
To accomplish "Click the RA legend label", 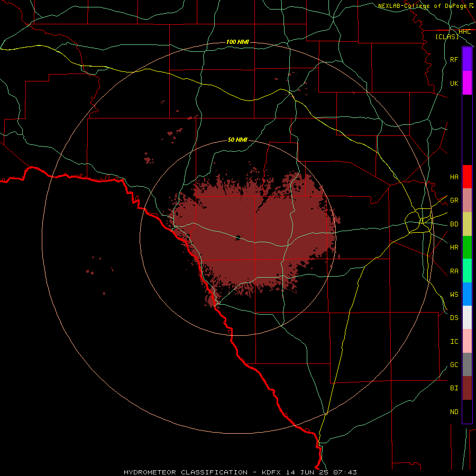I will click(x=454, y=271).
